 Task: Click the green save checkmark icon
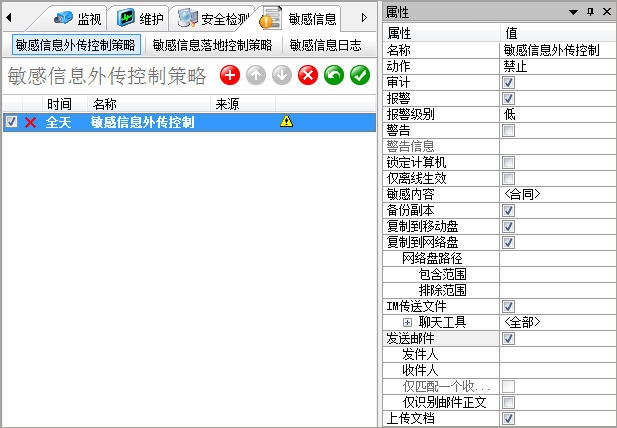(360, 76)
